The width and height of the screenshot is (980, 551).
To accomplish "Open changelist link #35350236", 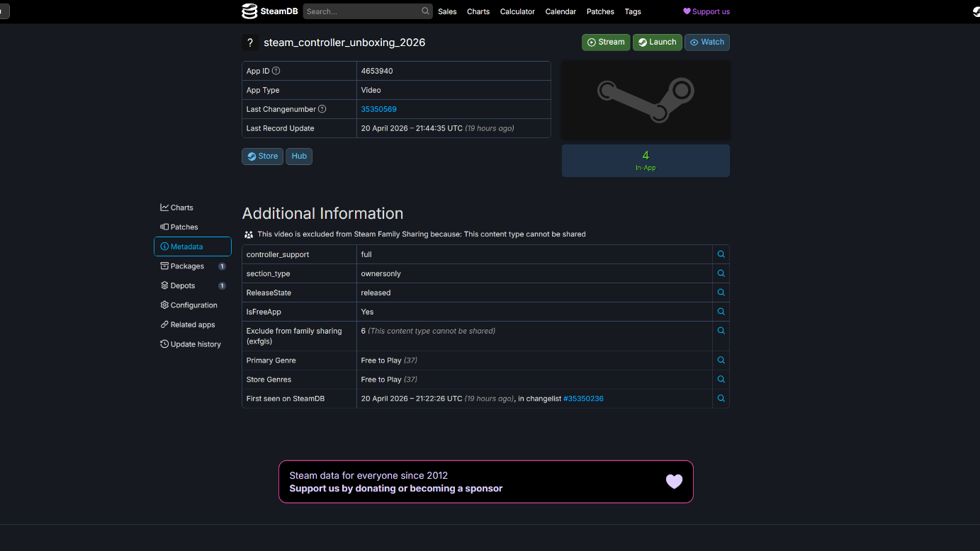I will point(583,399).
